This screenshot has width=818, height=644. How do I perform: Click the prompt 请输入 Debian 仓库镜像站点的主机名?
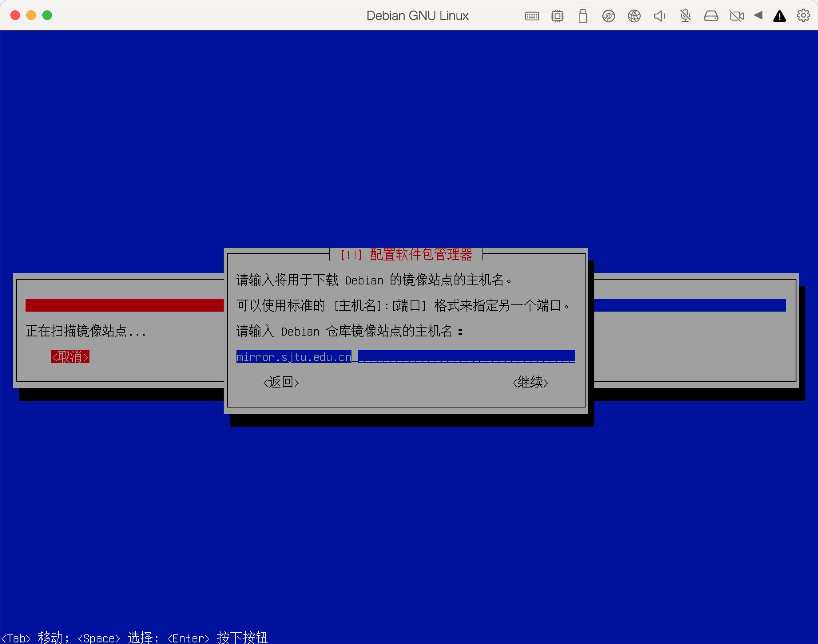point(349,331)
